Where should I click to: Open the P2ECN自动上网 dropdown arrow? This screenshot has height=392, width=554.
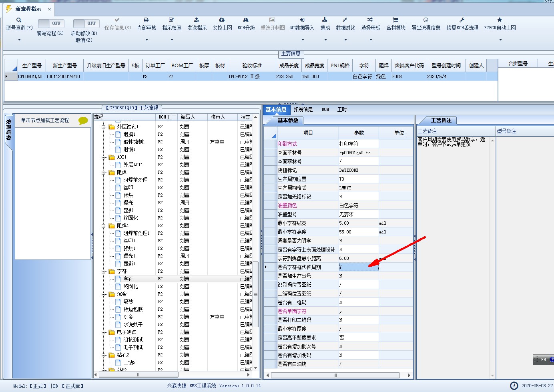[500, 40]
